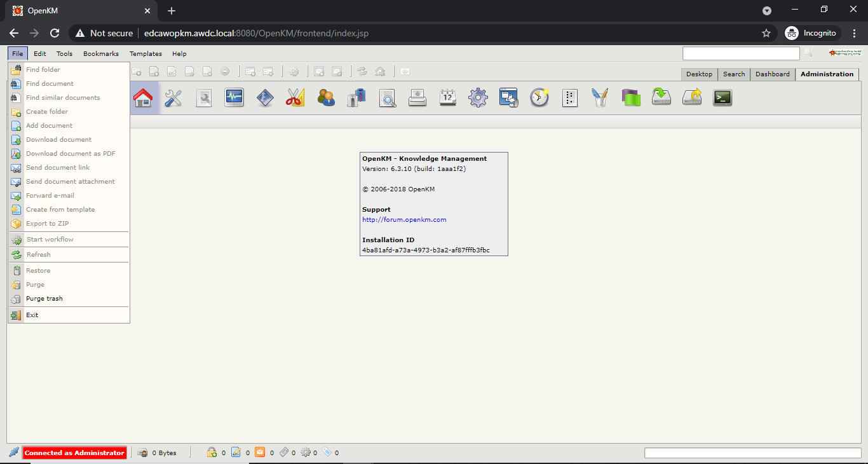Click the gear workflow status icon
This screenshot has height=464, width=868.
click(306, 453)
